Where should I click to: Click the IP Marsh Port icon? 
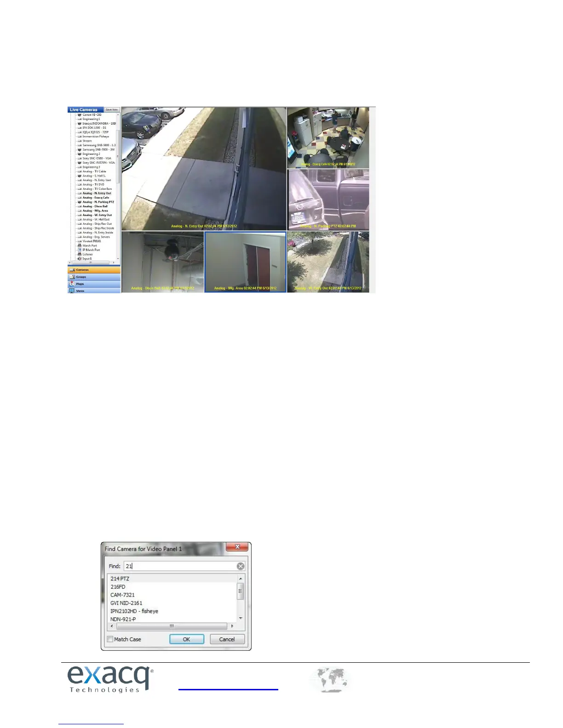click(x=79, y=250)
